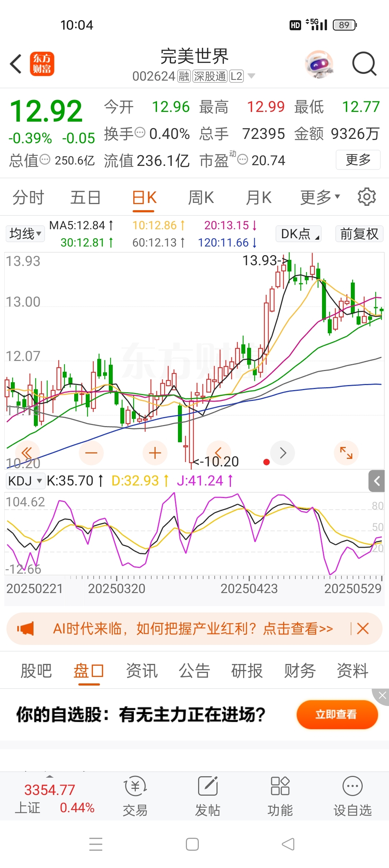This screenshot has height=868, width=389.
Task: Tap market cap info icon near 总值
Action: (45, 159)
